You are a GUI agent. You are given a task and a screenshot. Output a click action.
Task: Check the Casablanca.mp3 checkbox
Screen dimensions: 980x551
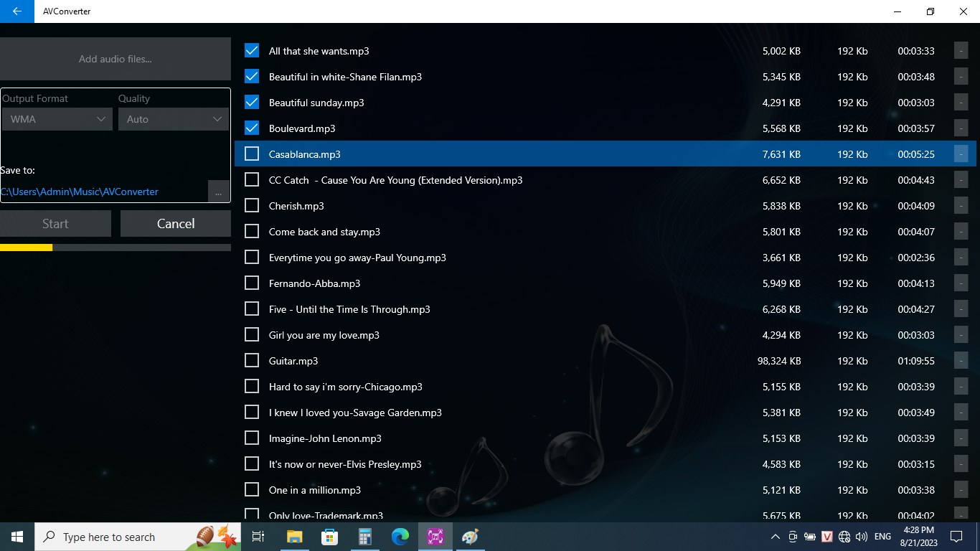[252, 154]
